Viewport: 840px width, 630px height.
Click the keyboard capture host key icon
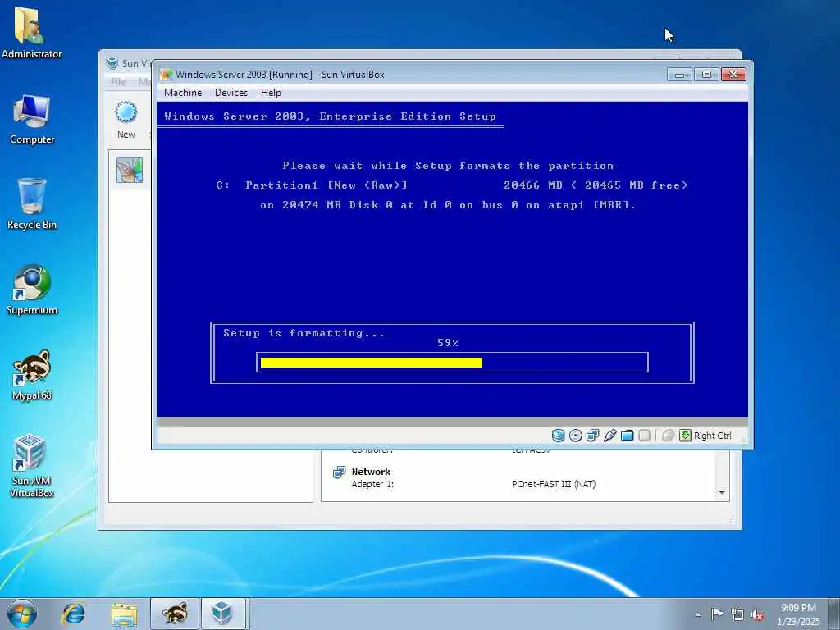(x=685, y=436)
